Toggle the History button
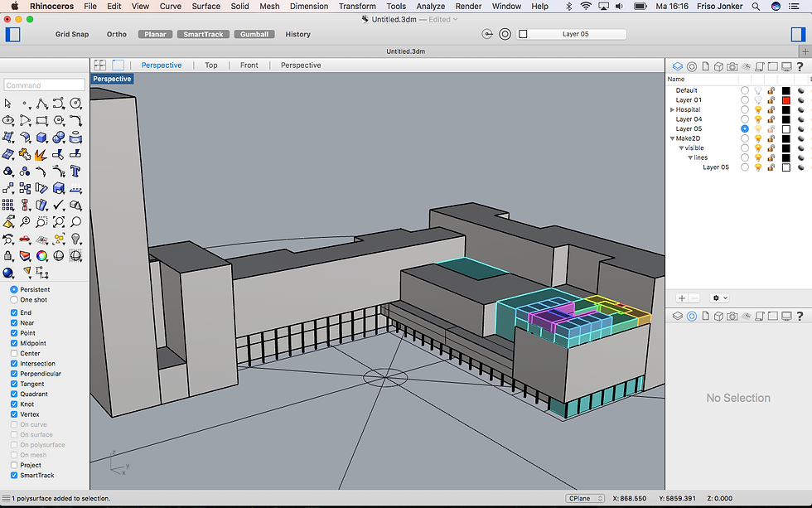Image resolution: width=812 pixels, height=508 pixels. click(x=297, y=34)
